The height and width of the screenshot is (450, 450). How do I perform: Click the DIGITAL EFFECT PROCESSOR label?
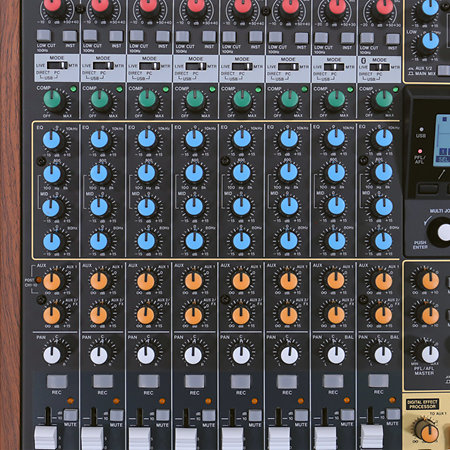(422, 404)
